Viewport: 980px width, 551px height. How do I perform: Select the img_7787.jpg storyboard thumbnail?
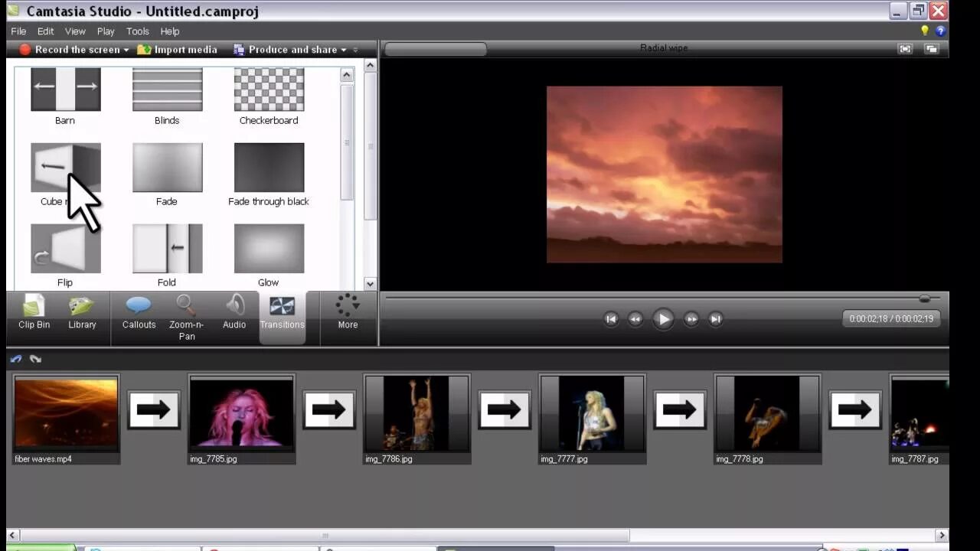(x=920, y=414)
